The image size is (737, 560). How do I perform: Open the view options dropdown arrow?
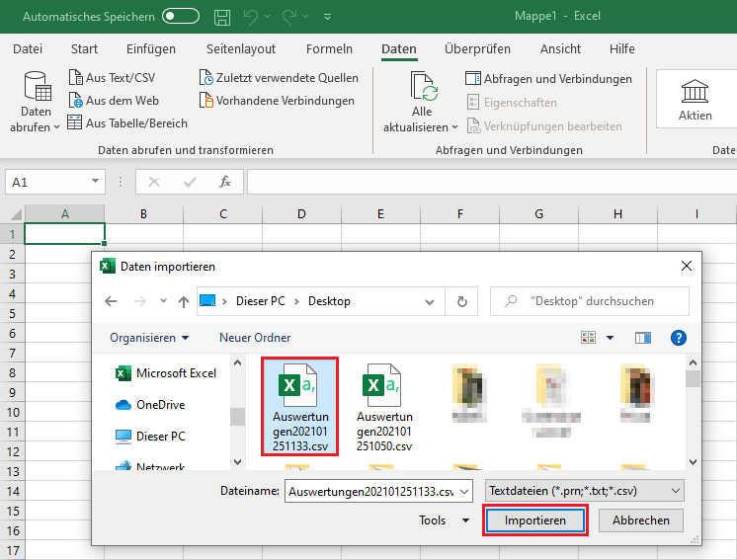tap(610, 338)
